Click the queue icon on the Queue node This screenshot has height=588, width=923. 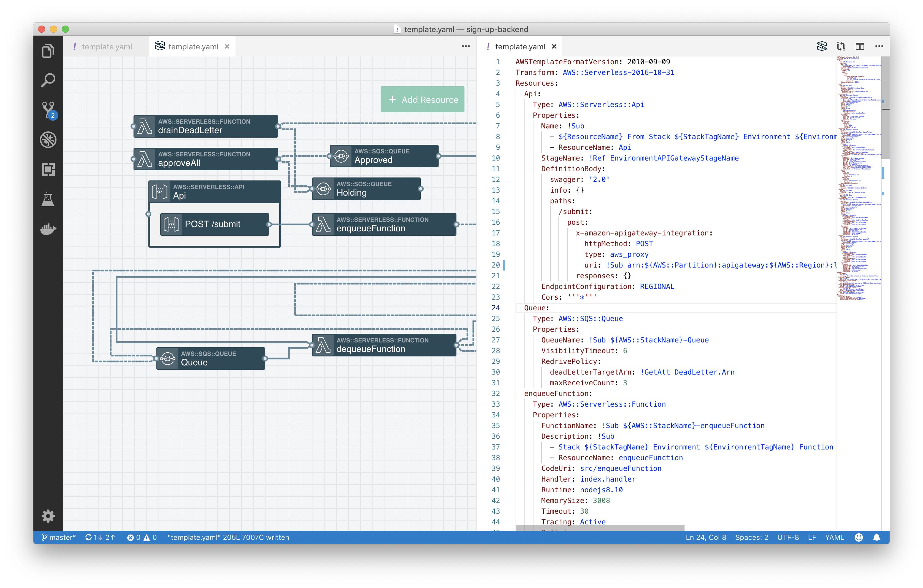168,359
